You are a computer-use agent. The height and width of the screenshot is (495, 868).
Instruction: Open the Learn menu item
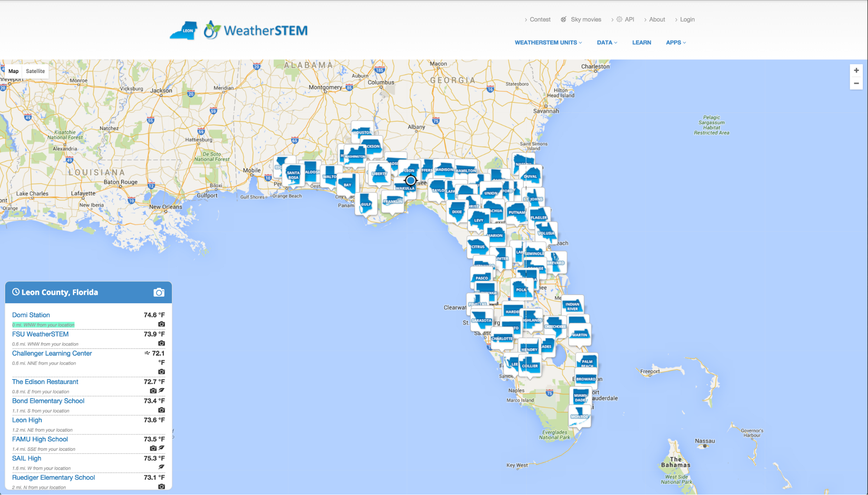pyautogui.click(x=641, y=43)
